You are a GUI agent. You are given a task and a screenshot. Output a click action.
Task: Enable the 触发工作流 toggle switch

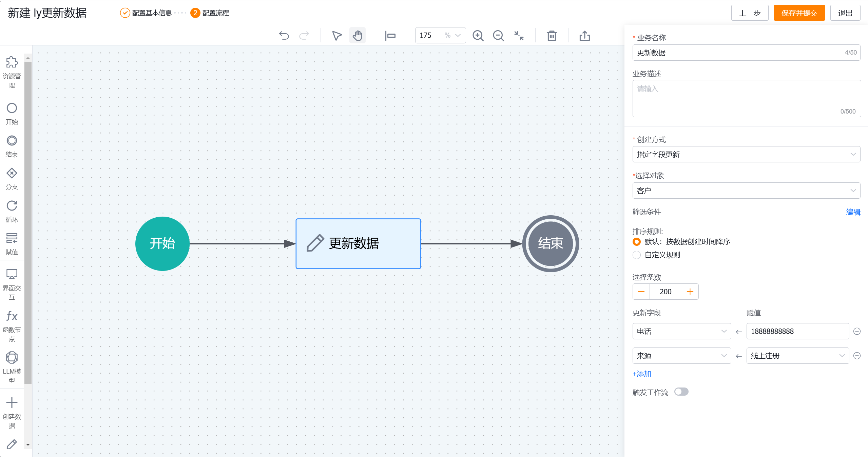(x=681, y=392)
